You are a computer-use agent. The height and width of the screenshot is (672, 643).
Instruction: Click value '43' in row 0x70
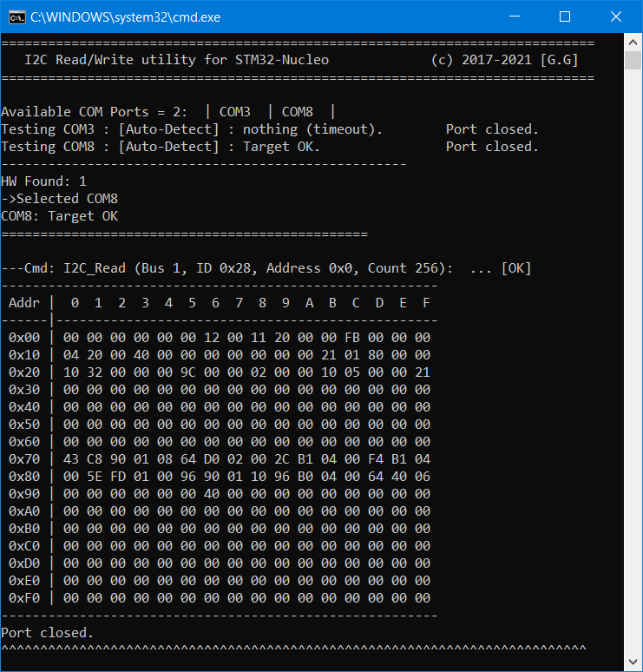[x=71, y=459]
